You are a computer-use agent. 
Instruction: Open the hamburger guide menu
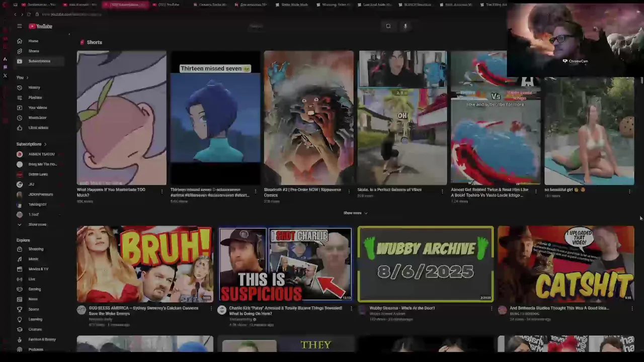tap(19, 26)
